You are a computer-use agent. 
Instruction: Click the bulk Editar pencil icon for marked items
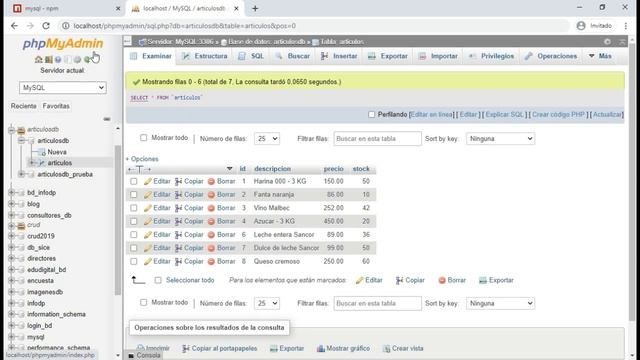tap(359, 280)
